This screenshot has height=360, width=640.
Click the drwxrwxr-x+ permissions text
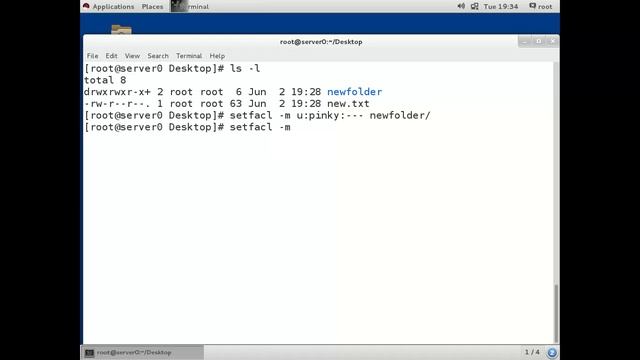coord(117,92)
